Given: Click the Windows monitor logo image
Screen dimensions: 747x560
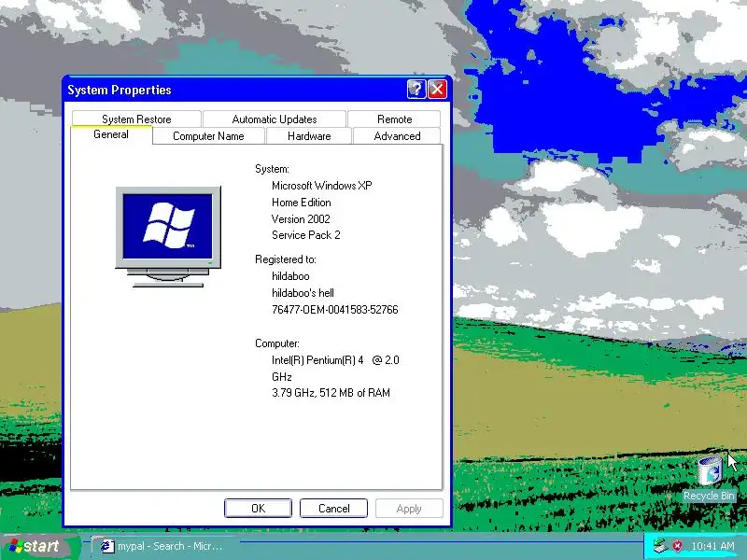Looking at the screenshot, I should (x=168, y=237).
